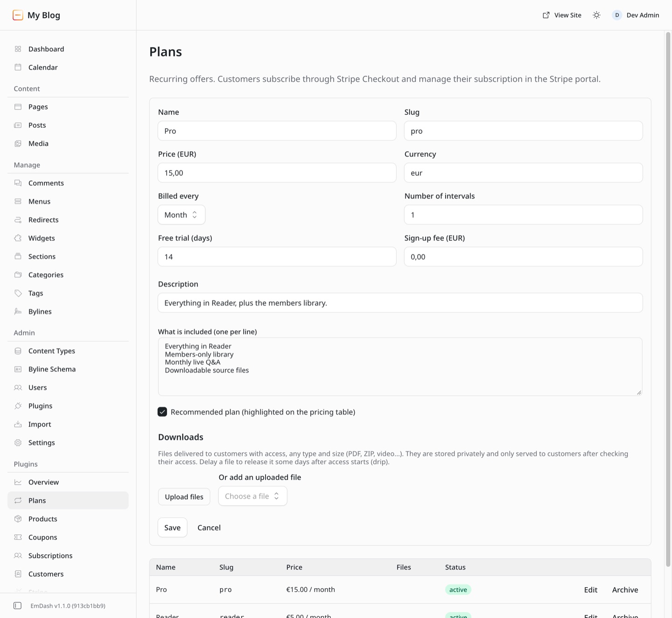Click the Comments icon in sidebar

pos(18,183)
